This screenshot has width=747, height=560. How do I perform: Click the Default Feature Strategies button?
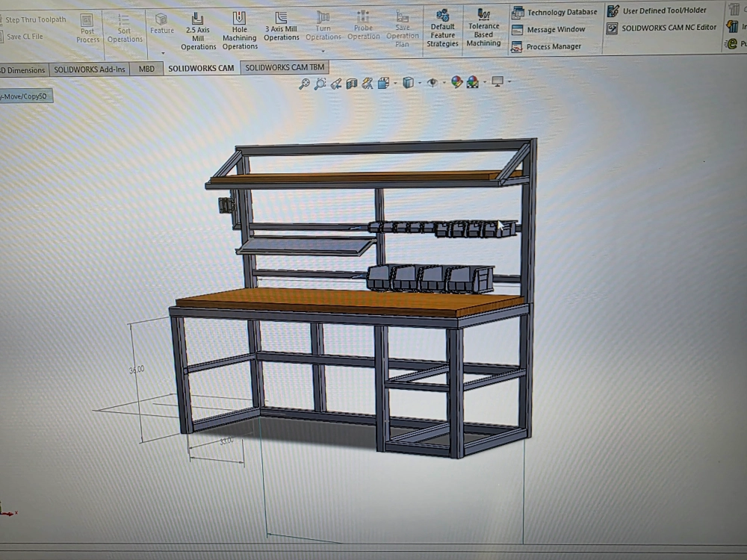442,30
